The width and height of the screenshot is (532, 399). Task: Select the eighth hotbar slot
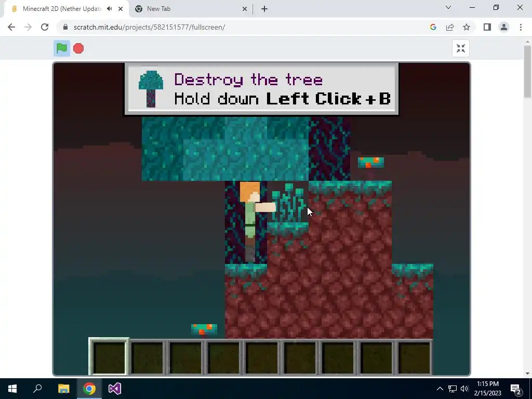pyautogui.click(x=376, y=357)
